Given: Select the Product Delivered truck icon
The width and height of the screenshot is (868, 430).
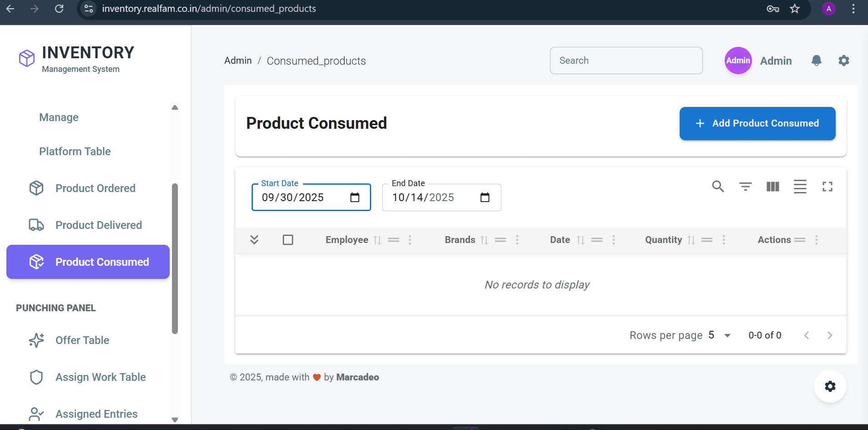Looking at the screenshot, I should tap(37, 225).
